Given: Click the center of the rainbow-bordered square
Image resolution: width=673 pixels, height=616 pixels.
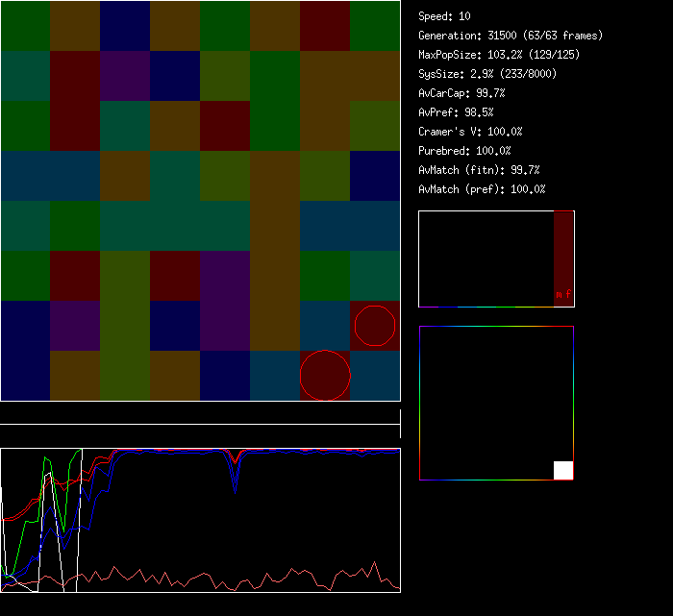Looking at the screenshot, I should (496, 403).
